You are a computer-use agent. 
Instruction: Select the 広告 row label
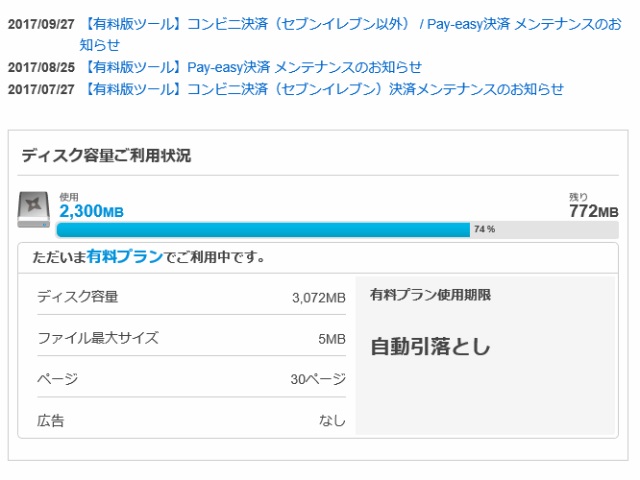(51, 421)
